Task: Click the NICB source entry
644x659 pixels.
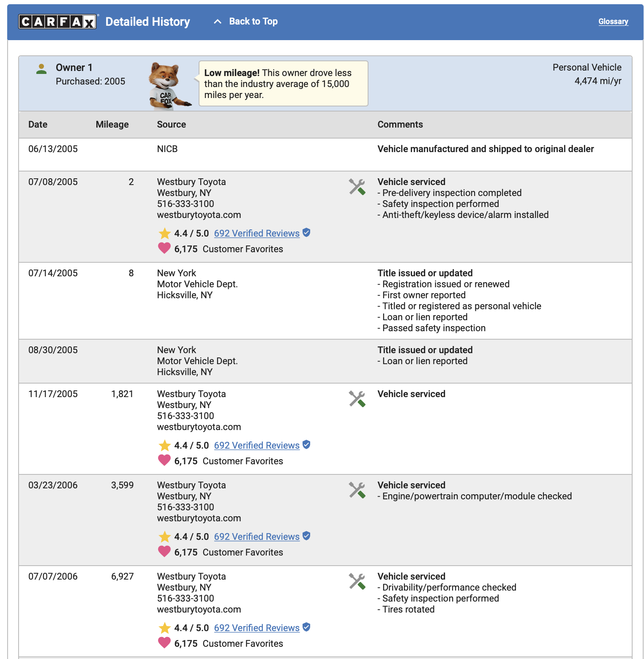Action: point(167,149)
